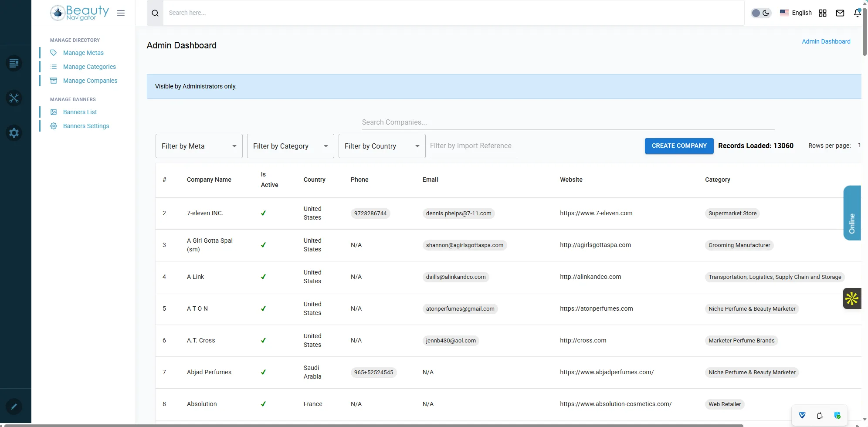Viewport: 868px width, 427px height.
Task: Open the https://www.7-eleven.com website link
Action: [596, 213]
